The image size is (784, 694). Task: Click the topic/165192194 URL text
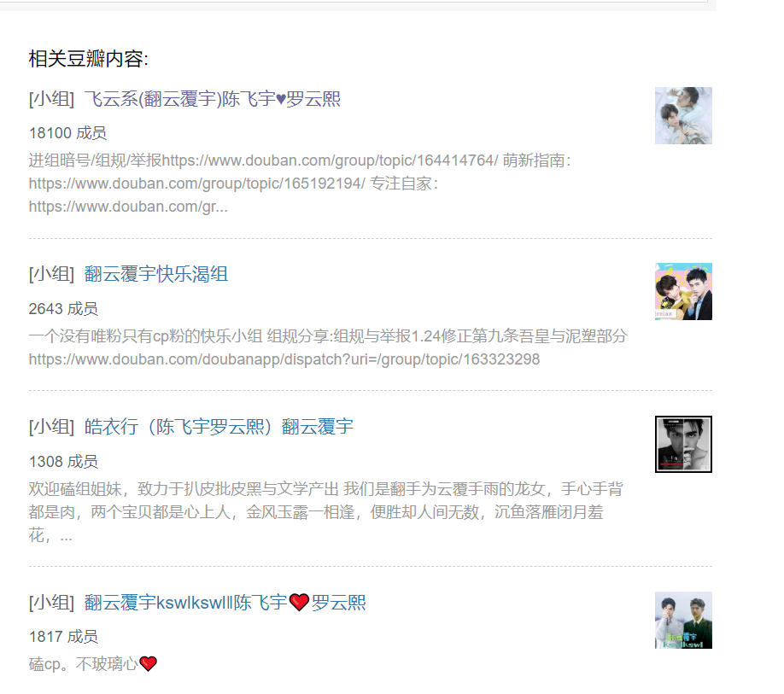pos(197,184)
